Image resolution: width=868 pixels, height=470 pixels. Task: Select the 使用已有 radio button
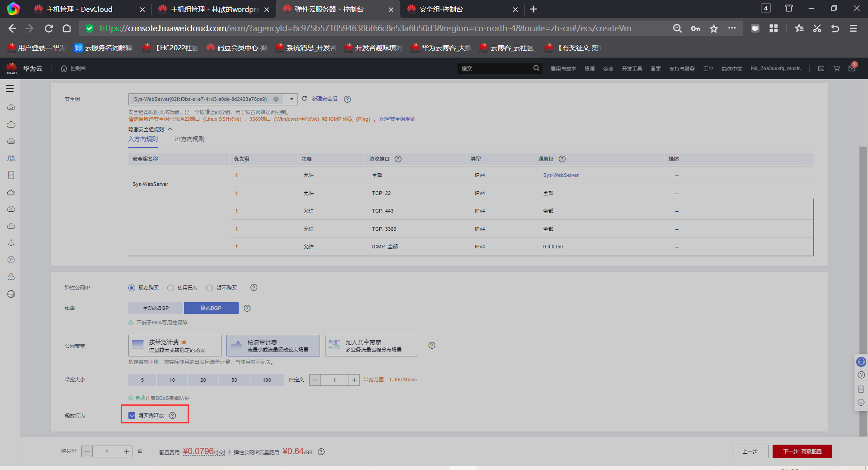[x=170, y=288]
